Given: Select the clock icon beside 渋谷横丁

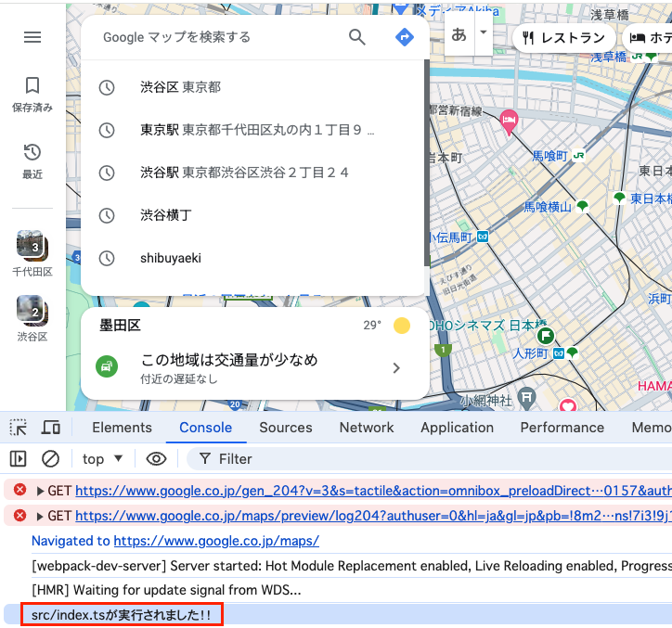Looking at the screenshot, I should (x=107, y=215).
